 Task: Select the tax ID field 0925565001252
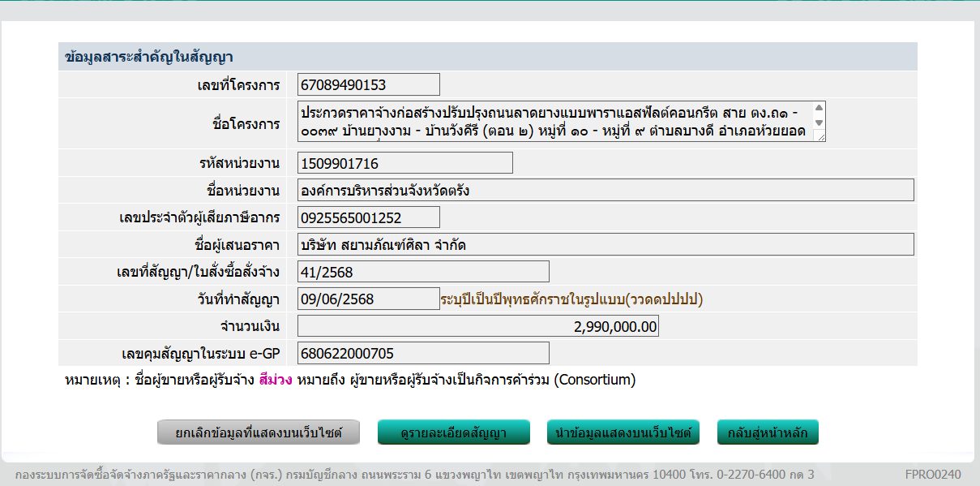coord(369,217)
